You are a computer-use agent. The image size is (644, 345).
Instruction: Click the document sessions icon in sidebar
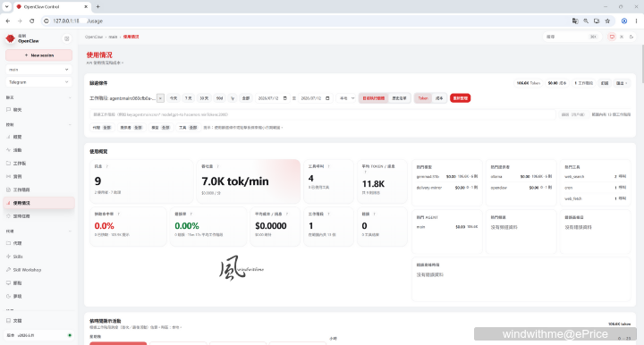pyautogui.click(x=8, y=189)
